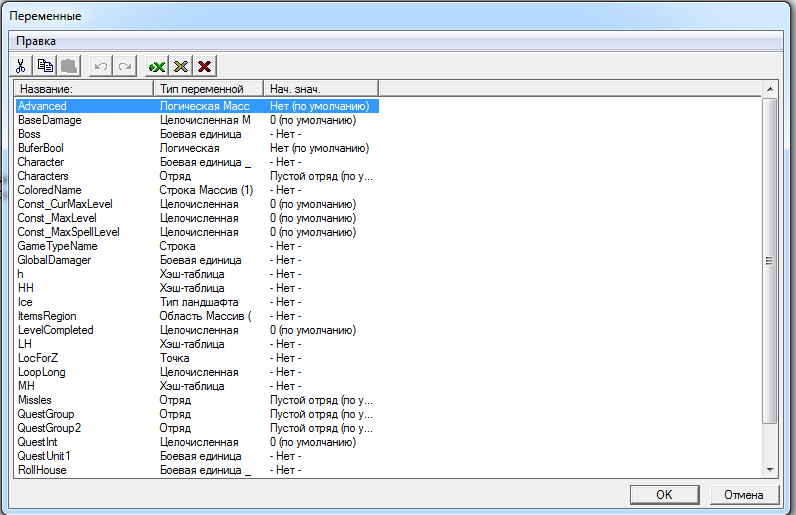Click the Отмена button
The width and height of the screenshot is (796, 515).
[x=743, y=495]
